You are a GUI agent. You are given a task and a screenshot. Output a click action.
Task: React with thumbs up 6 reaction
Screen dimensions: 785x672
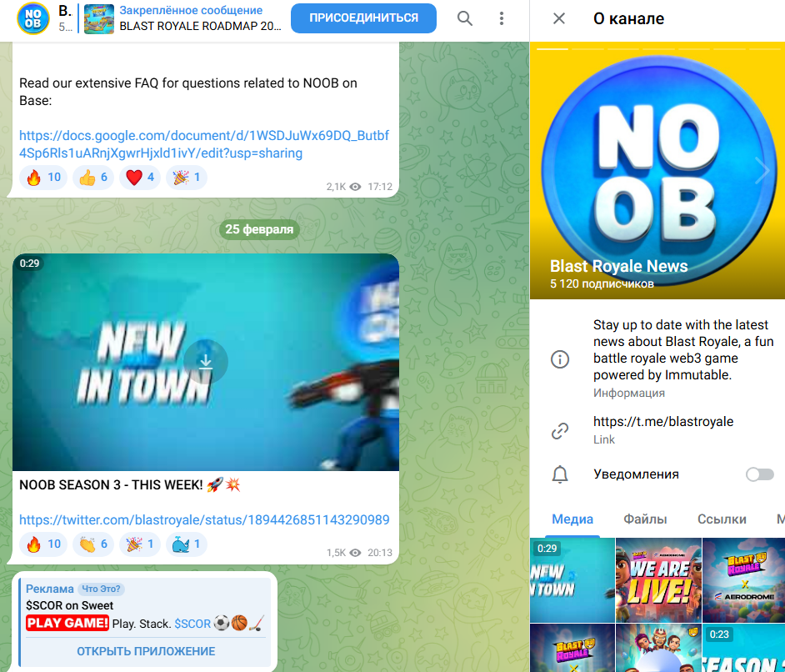(x=93, y=178)
